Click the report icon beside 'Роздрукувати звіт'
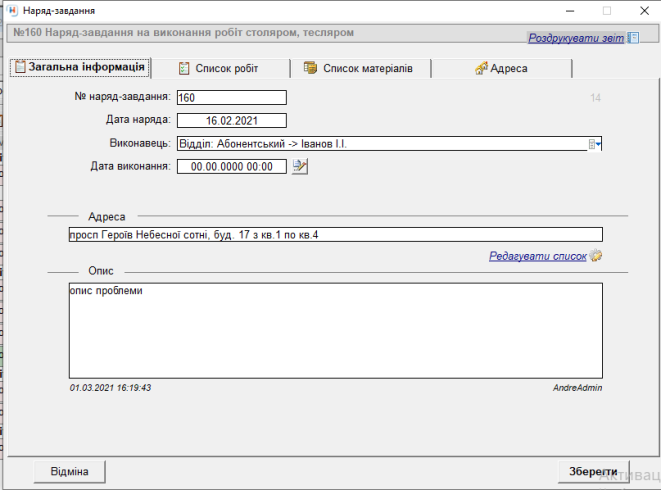 [633, 38]
